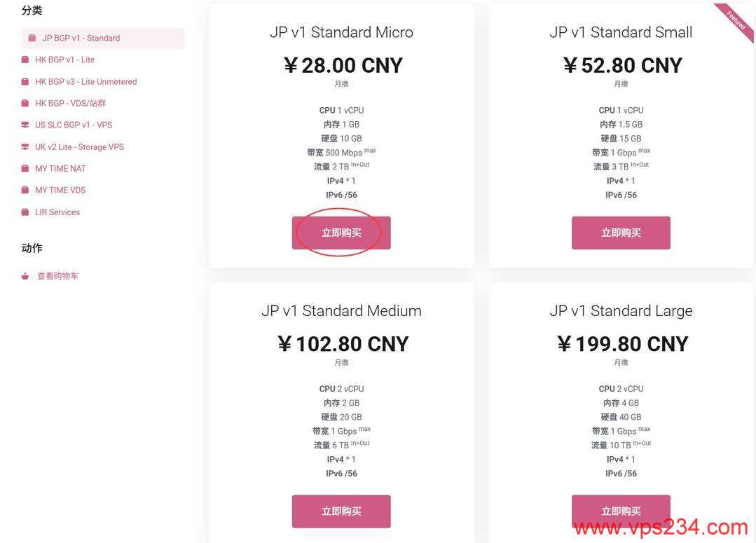Open the 查看购物车 view cart link
The height and width of the screenshot is (543, 756).
(x=57, y=276)
